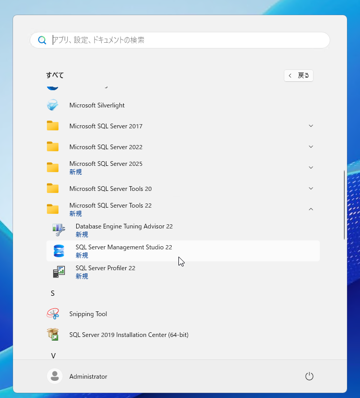
Task: Click the SQL Server Management Studio 22 label
Action: 124,247
